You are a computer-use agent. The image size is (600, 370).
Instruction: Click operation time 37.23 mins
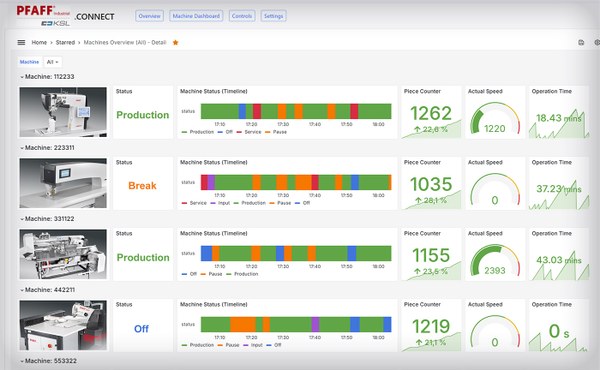pos(559,189)
